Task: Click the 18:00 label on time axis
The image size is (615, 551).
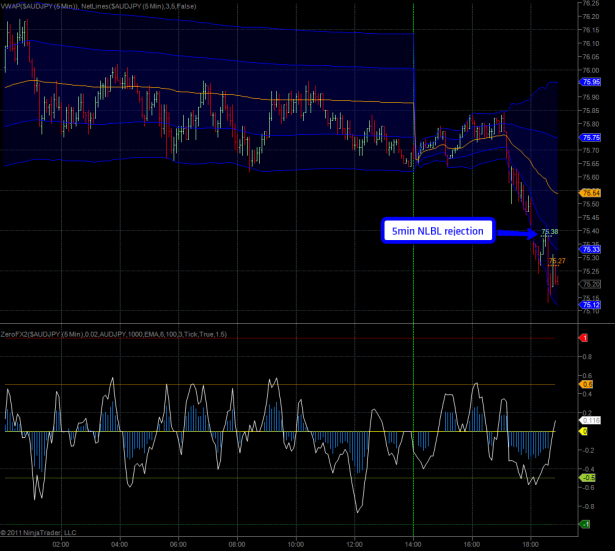Action: pyautogui.click(x=531, y=545)
